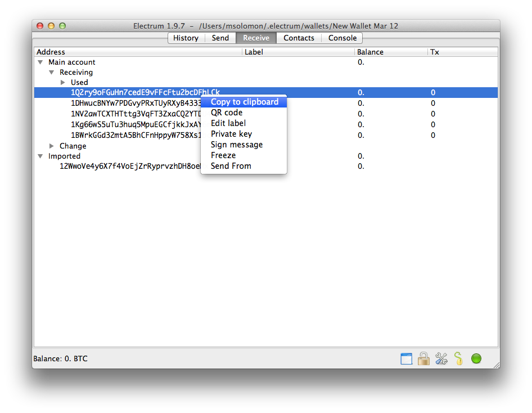Choose Copy to clipboard menu item

click(x=244, y=102)
